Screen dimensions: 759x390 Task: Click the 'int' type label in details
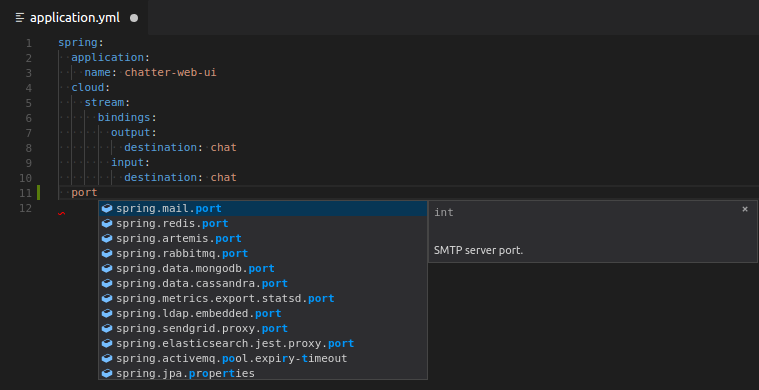[444, 212]
